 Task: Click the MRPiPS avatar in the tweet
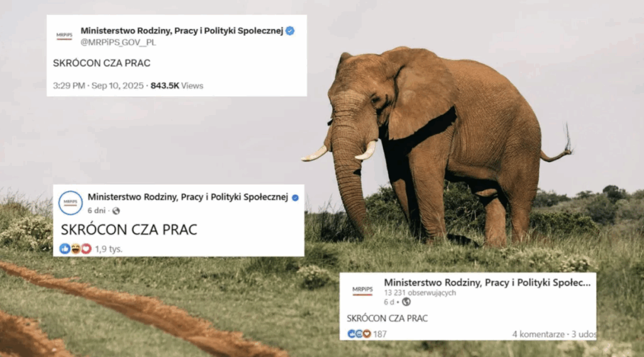(x=65, y=36)
